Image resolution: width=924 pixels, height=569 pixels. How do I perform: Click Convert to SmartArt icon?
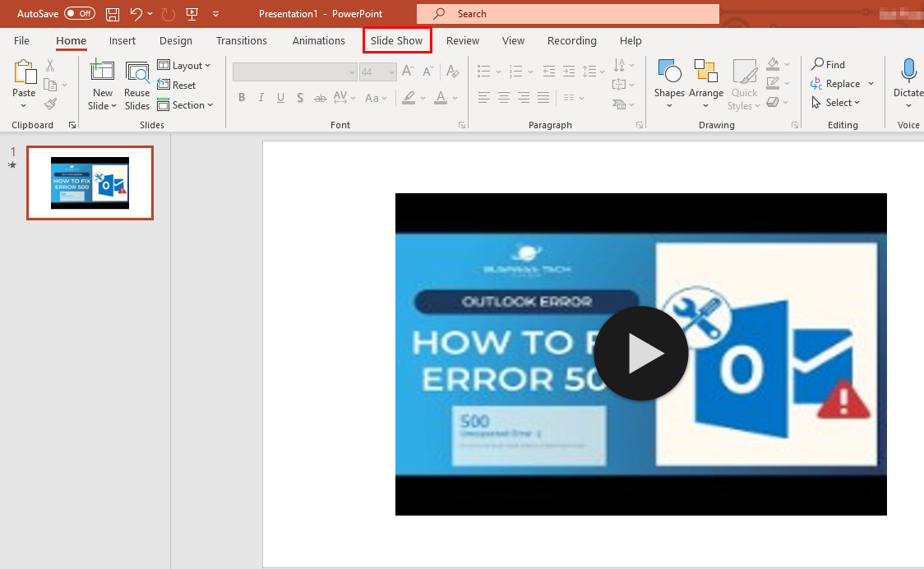[619, 104]
